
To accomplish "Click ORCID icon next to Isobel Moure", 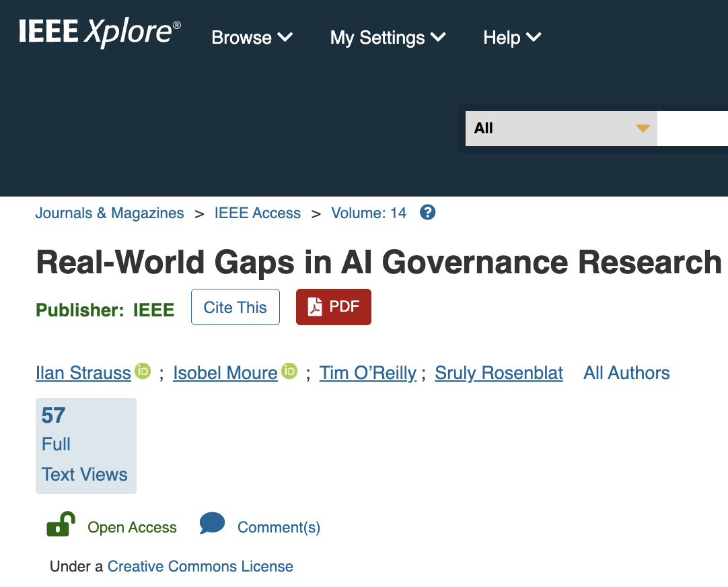I will click(x=289, y=371).
